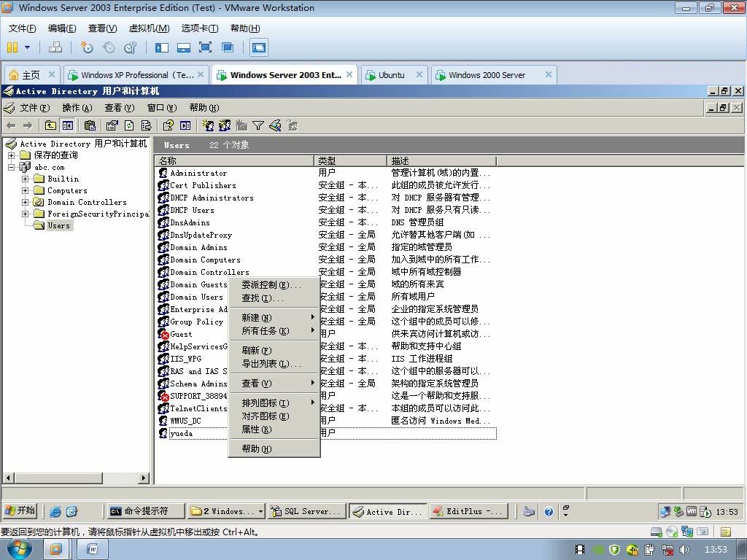
Task: Choose 导出列表(L)... from context menu
Action: coord(274,364)
